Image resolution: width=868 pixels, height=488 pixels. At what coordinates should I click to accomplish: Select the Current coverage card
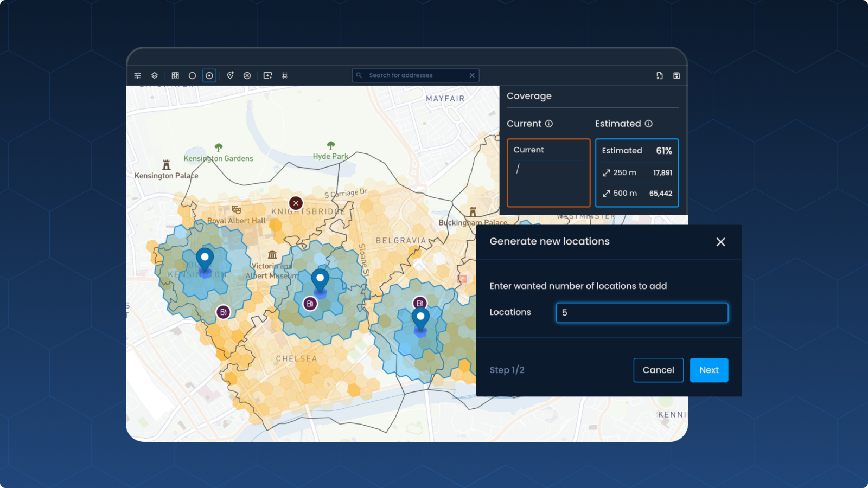point(548,173)
